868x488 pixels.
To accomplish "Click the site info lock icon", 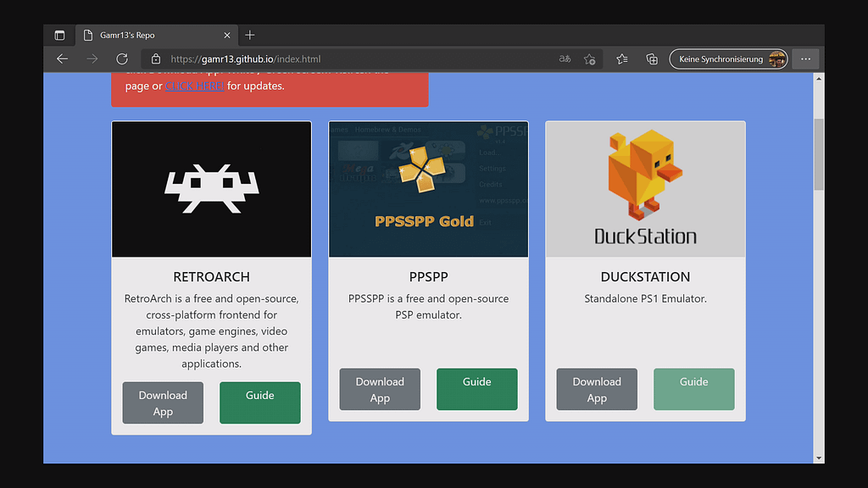I will pyautogui.click(x=155, y=59).
